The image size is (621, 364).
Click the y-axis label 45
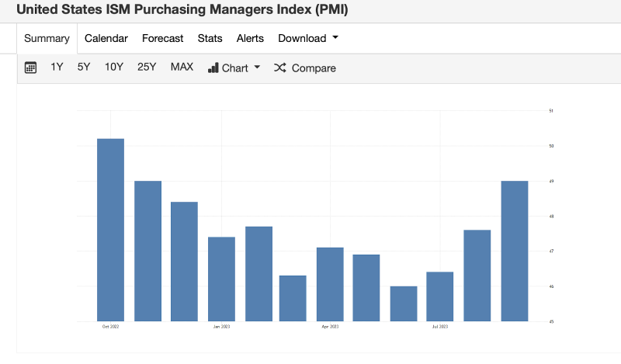coord(551,321)
